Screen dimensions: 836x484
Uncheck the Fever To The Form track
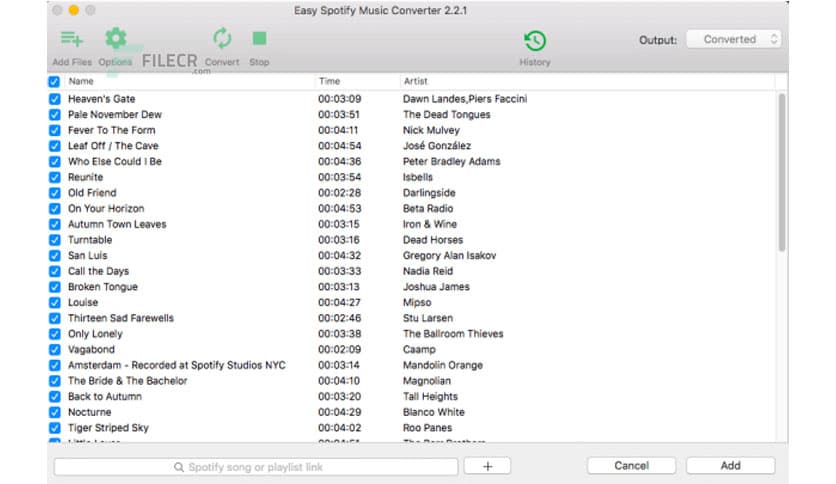(x=54, y=130)
